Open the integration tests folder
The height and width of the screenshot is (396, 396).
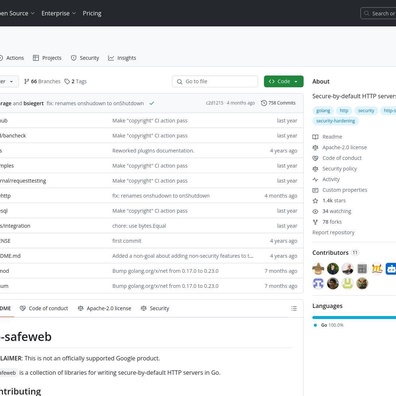15,226
